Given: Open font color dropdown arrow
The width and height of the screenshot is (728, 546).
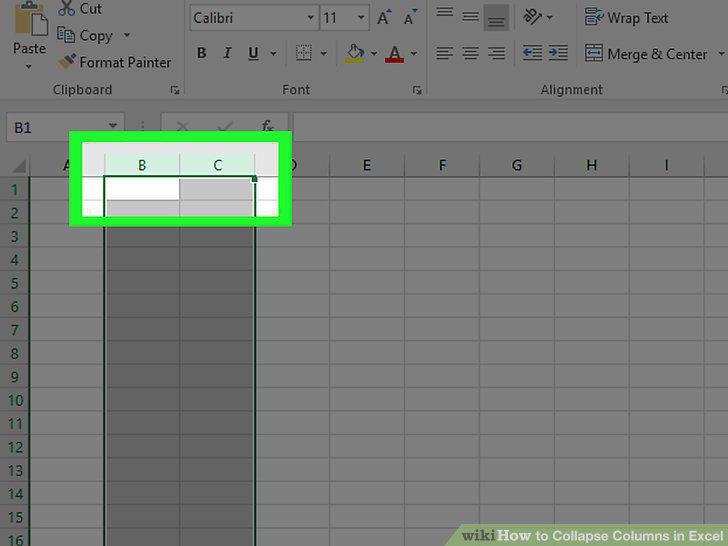Looking at the screenshot, I should (x=414, y=53).
